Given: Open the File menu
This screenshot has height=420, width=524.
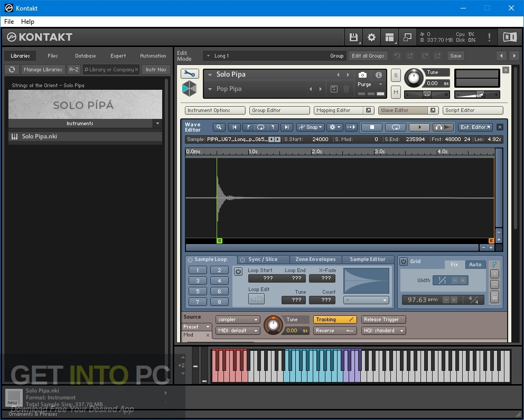Looking at the screenshot, I should click(9, 21).
